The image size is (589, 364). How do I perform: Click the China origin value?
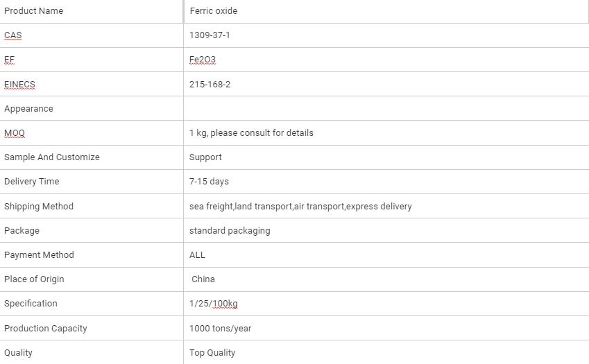[x=203, y=279]
